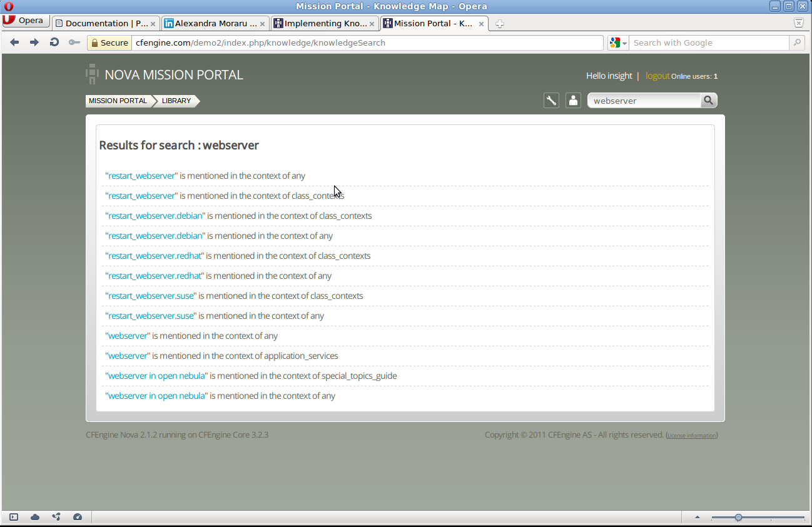812x527 pixels.
Task: Open the zoom level arrow in status bar
Action: [x=698, y=517]
